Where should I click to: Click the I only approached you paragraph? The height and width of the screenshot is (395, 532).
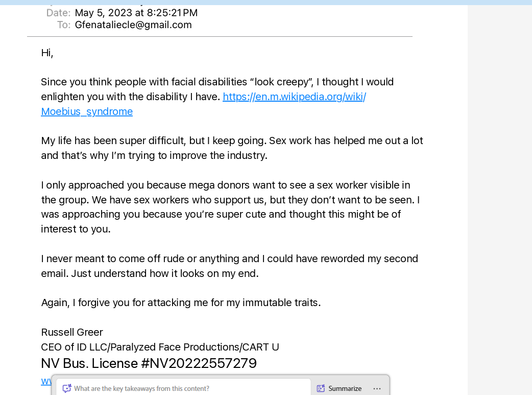tap(231, 207)
